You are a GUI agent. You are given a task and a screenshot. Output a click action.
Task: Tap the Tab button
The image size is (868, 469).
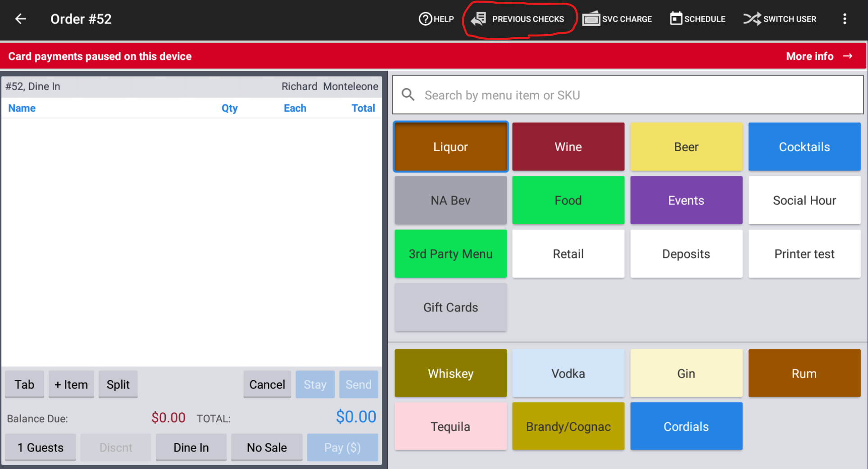point(24,384)
